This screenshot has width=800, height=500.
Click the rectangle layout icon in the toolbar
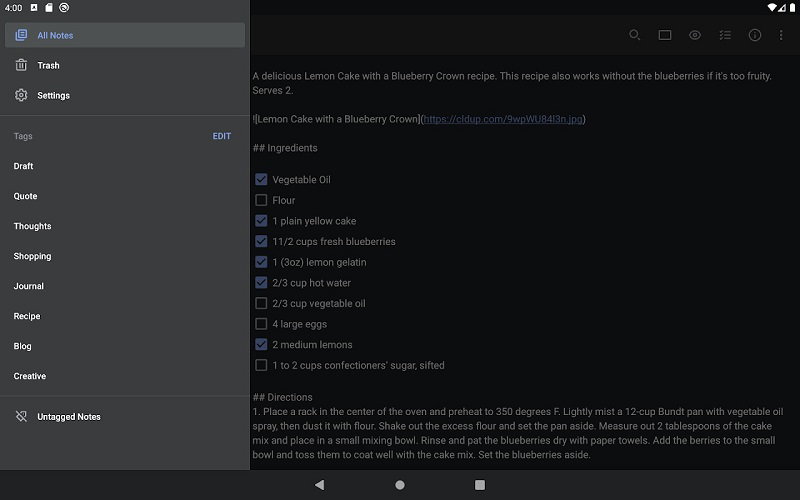click(x=664, y=35)
